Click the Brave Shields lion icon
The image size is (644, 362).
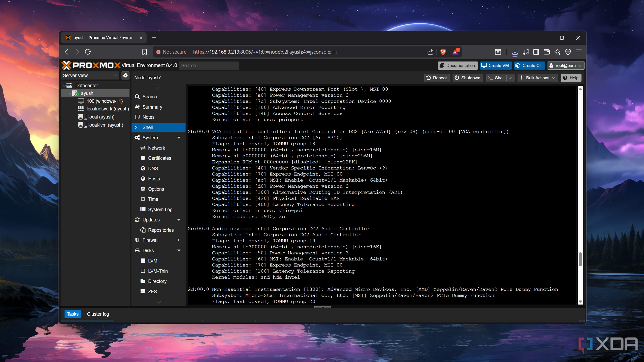point(443,52)
